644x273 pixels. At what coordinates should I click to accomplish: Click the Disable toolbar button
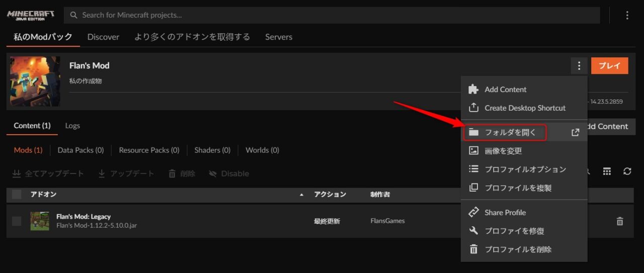click(x=229, y=173)
